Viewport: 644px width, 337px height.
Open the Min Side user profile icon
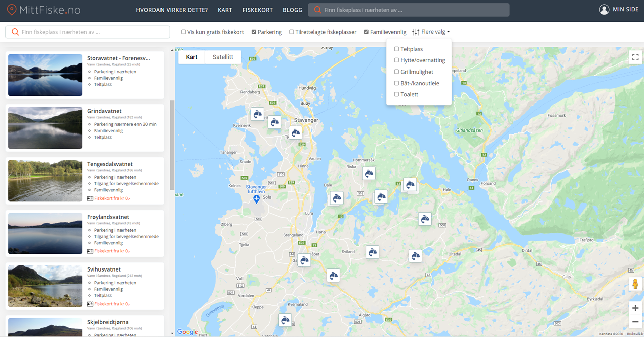(604, 10)
